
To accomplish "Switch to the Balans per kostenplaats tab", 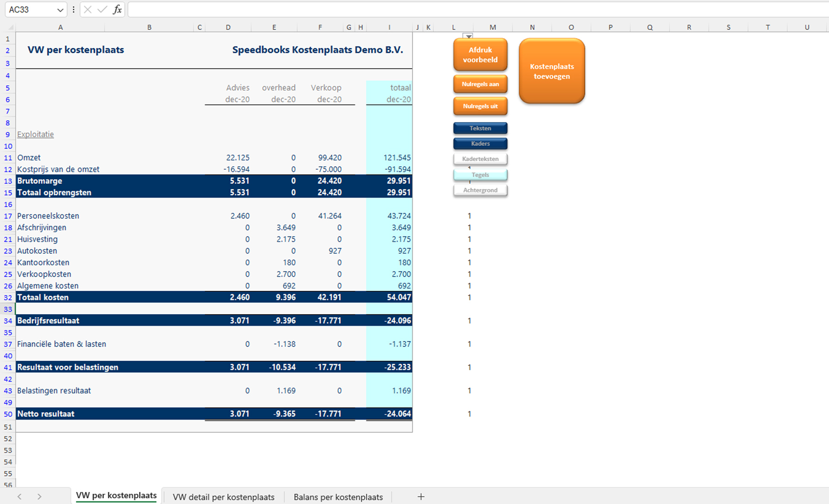I will pyautogui.click(x=338, y=497).
